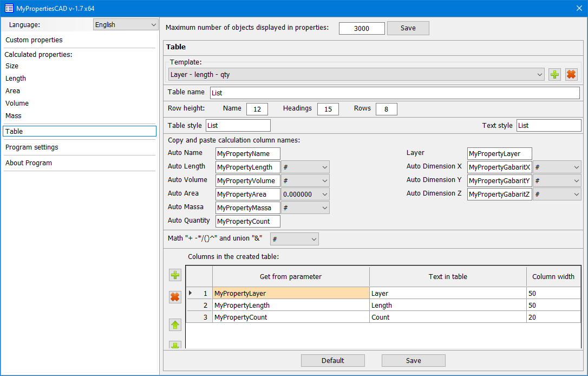
Task: Click the Table name input field
Action: tap(395, 93)
